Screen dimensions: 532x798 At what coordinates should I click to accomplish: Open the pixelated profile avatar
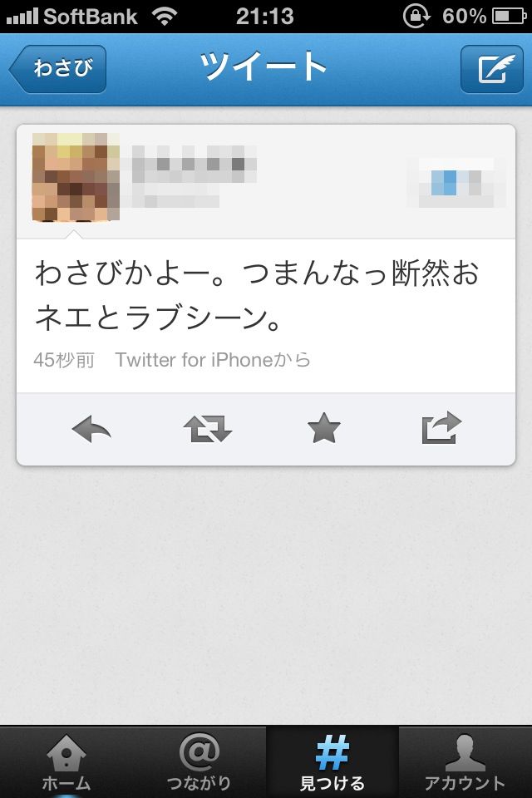click(76, 177)
